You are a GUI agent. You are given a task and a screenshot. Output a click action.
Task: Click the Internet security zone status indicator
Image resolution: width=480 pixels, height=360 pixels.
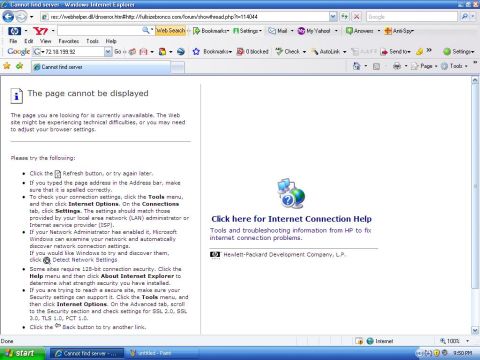tap(380, 341)
